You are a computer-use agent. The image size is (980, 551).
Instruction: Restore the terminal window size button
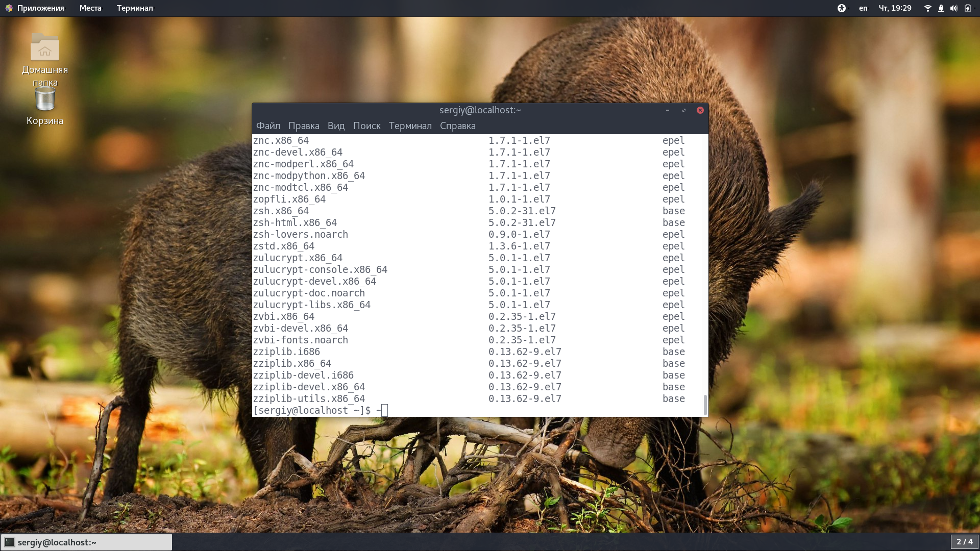[x=684, y=110]
